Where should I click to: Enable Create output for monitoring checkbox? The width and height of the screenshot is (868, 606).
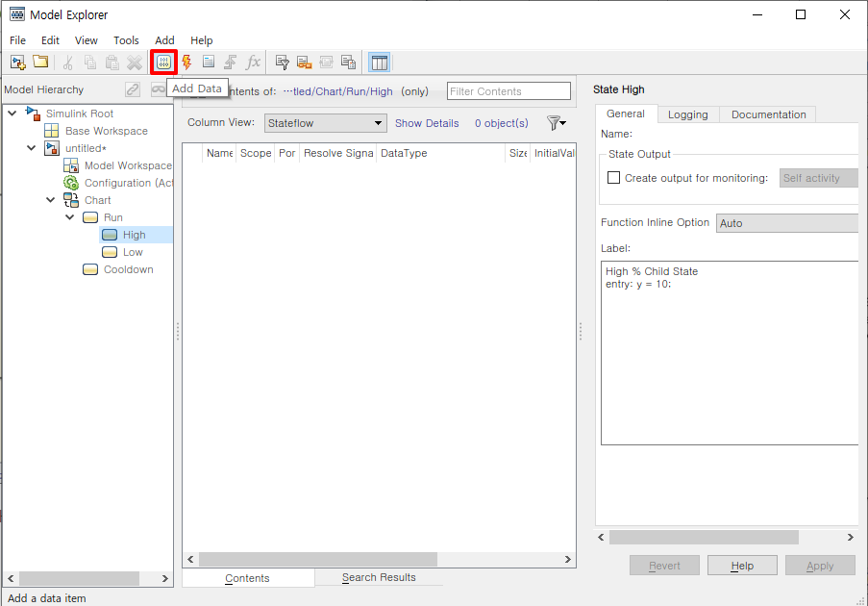click(x=613, y=178)
